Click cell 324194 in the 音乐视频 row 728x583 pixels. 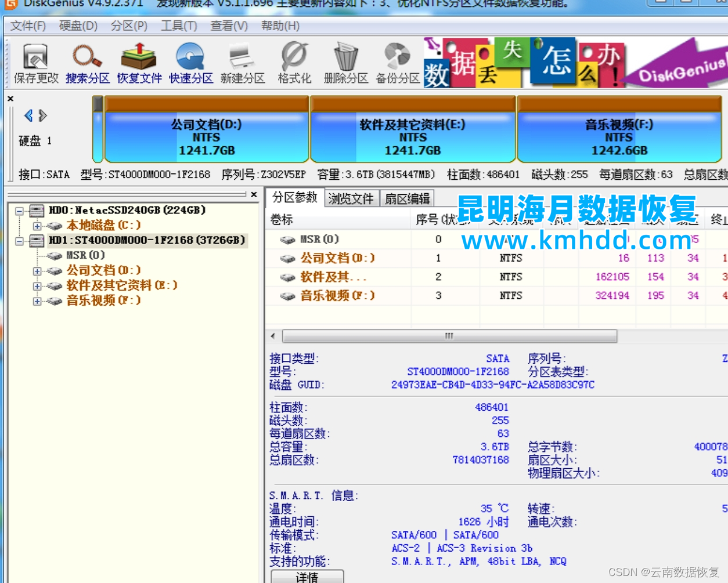612,296
